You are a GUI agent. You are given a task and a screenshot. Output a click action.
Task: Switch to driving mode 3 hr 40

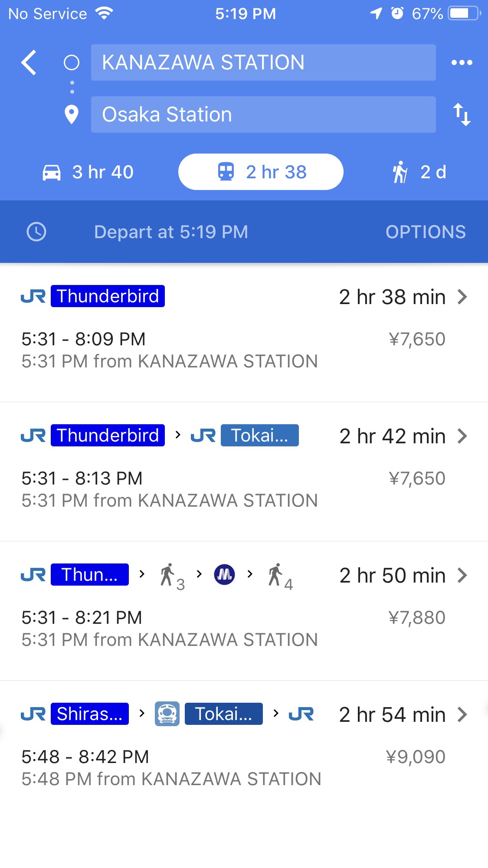tap(88, 172)
